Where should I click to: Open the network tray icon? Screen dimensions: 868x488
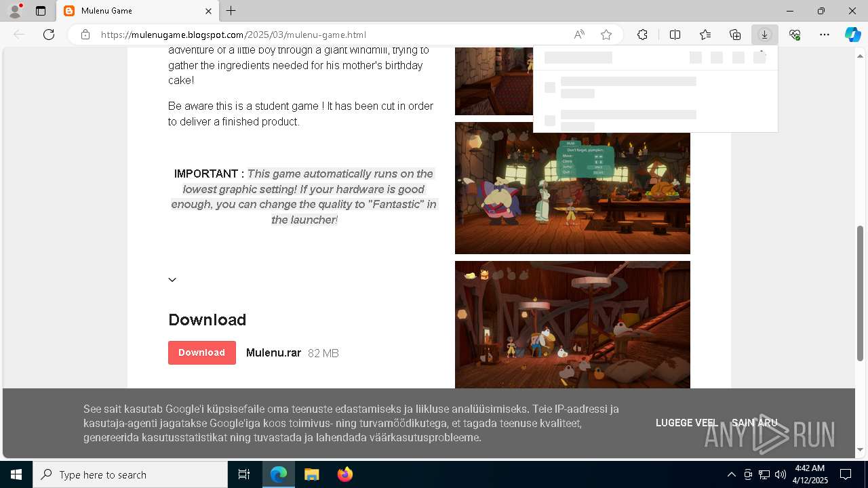(764, 474)
